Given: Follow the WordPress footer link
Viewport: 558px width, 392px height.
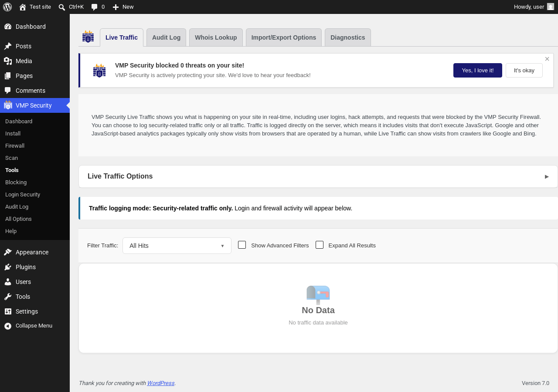Looking at the screenshot, I should [x=161, y=383].
